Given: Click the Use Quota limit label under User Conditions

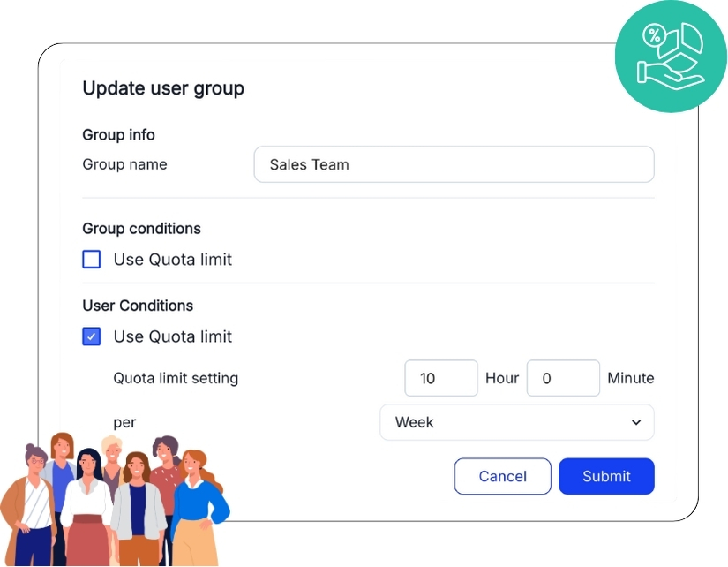Looking at the screenshot, I should 173,336.
